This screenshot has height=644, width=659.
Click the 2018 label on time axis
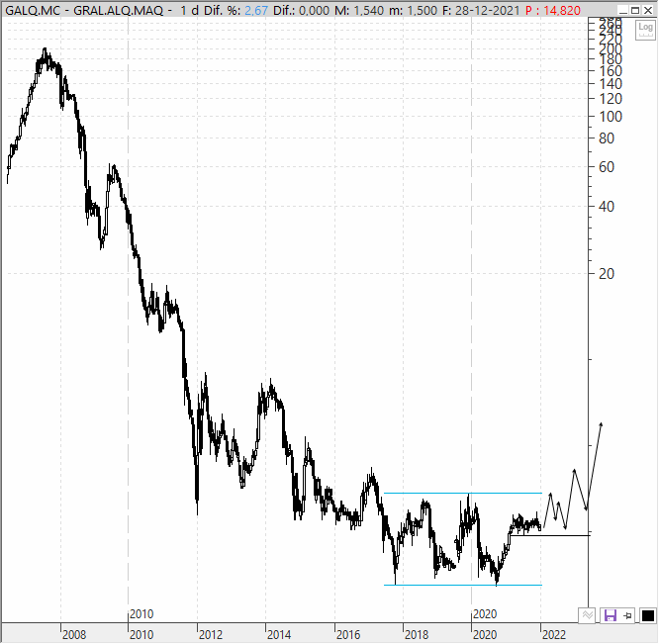click(x=417, y=634)
